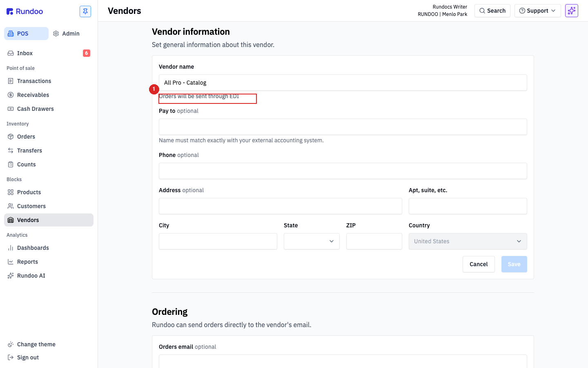The width and height of the screenshot is (588, 368).
Task: Click the Rundoo logo
Action: (x=25, y=11)
